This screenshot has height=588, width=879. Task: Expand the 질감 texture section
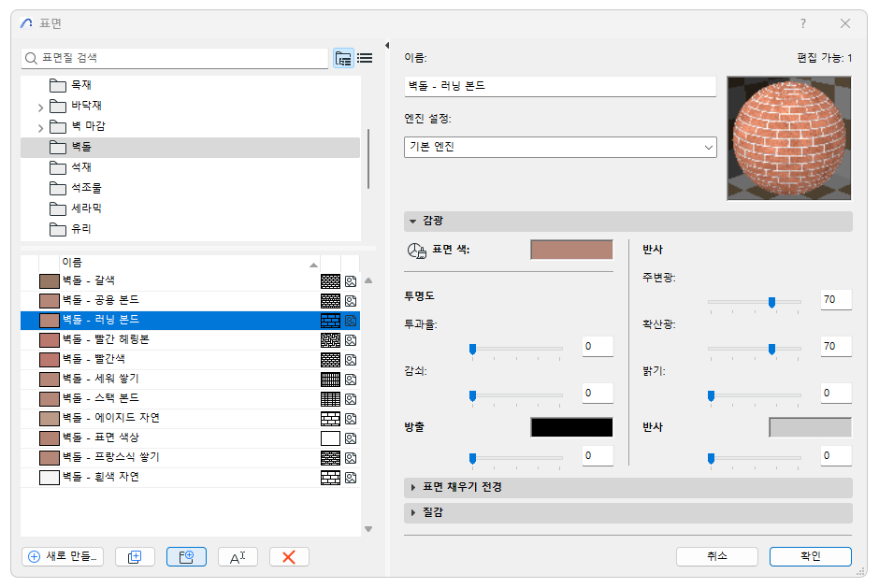[x=412, y=512]
